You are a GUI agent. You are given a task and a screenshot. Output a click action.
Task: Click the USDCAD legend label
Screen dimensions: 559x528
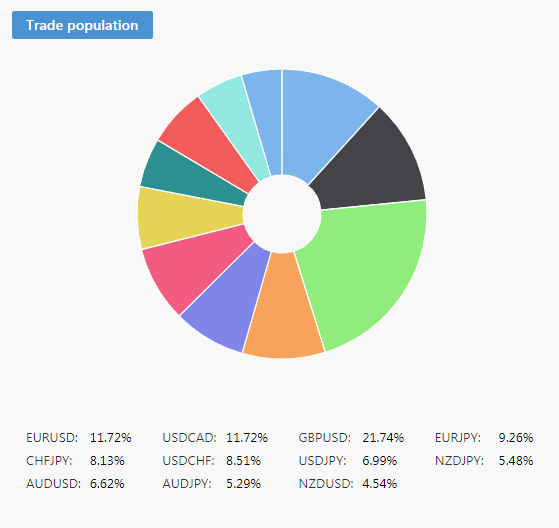(189, 437)
